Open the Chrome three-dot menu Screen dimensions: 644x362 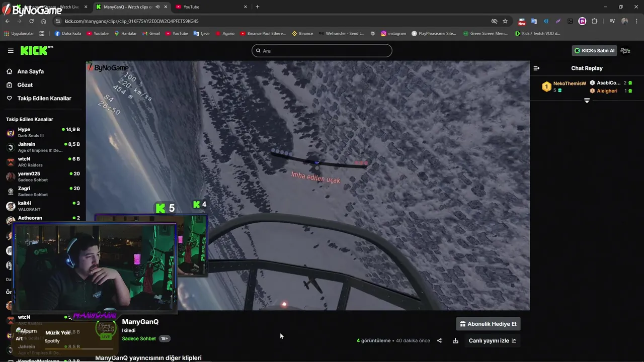pos(637,21)
